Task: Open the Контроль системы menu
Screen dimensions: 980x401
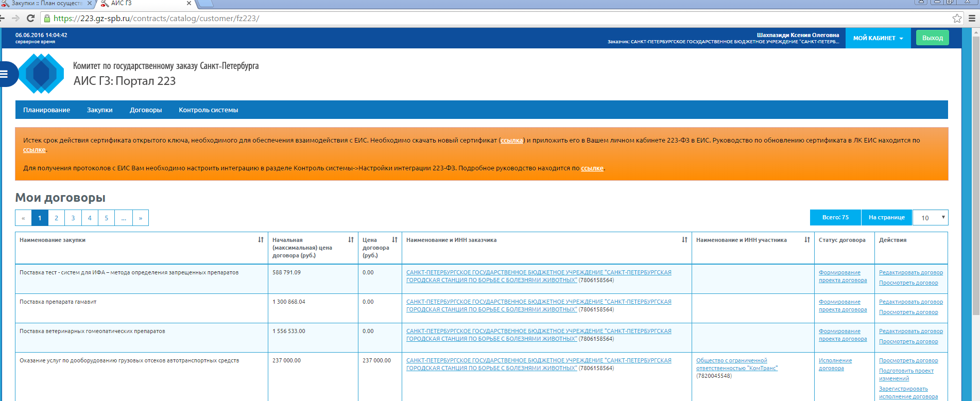Action: tap(209, 110)
